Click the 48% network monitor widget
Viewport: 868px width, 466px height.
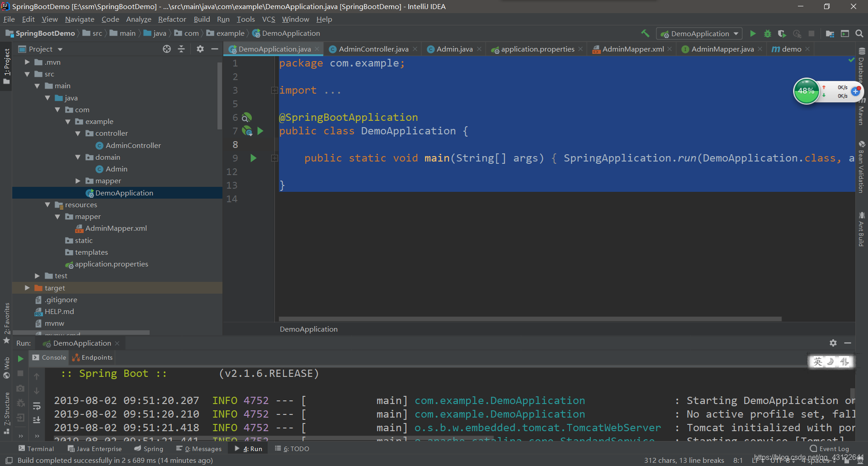[806, 91]
